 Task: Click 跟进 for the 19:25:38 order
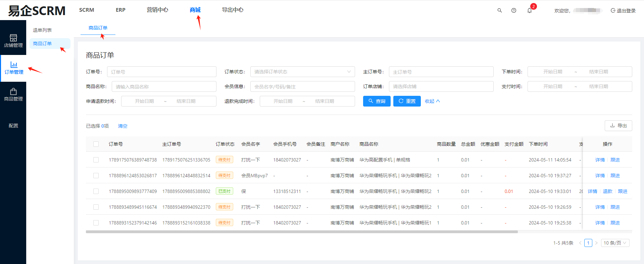pos(615,223)
